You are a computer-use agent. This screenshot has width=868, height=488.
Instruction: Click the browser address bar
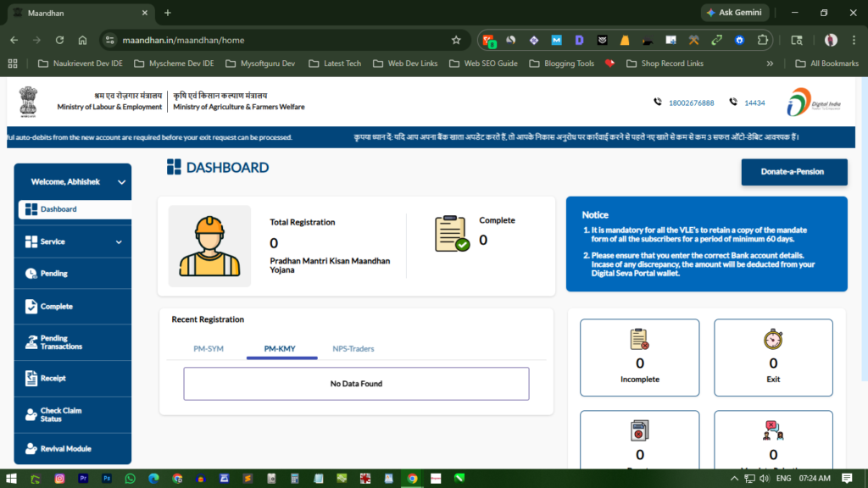[x=280, y=40]
